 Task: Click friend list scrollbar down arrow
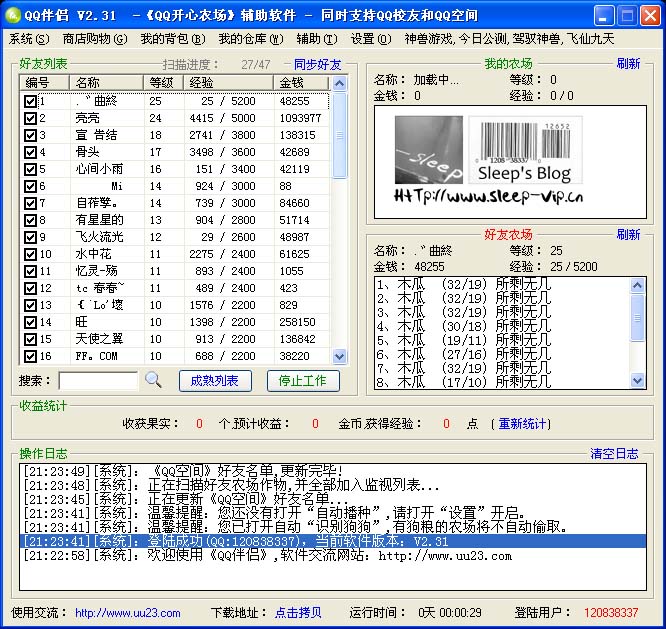click(339, 356)
